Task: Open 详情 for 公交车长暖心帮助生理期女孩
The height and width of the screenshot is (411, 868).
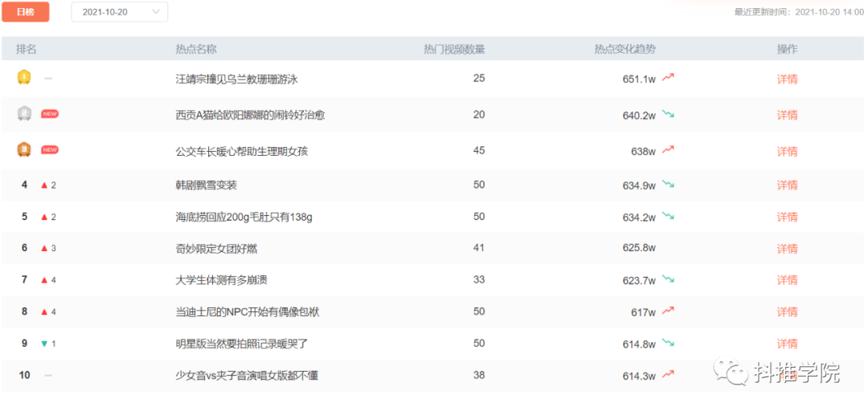Action: [x=787, y=151]
